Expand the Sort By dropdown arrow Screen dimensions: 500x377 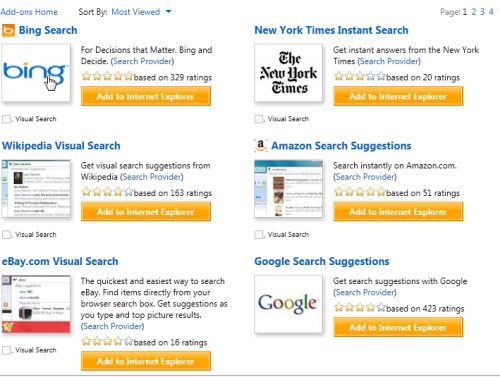click(169, 12)
